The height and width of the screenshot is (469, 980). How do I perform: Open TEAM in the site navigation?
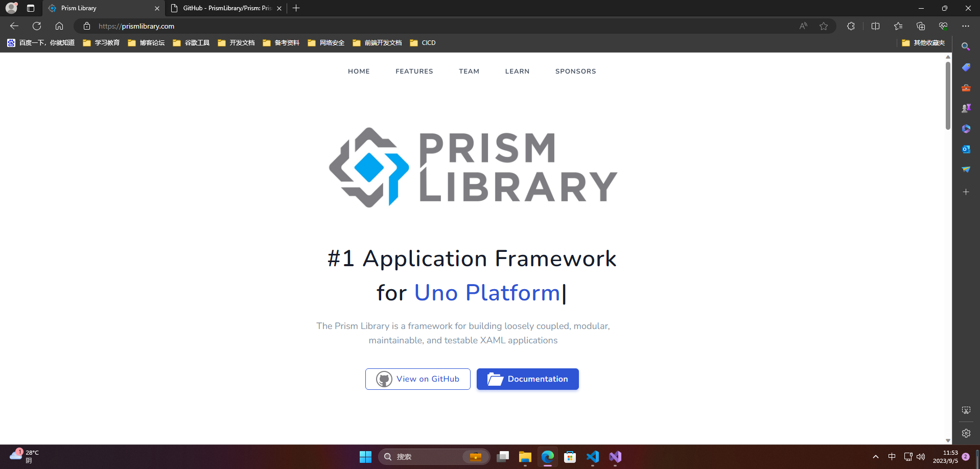click(469, 72)
